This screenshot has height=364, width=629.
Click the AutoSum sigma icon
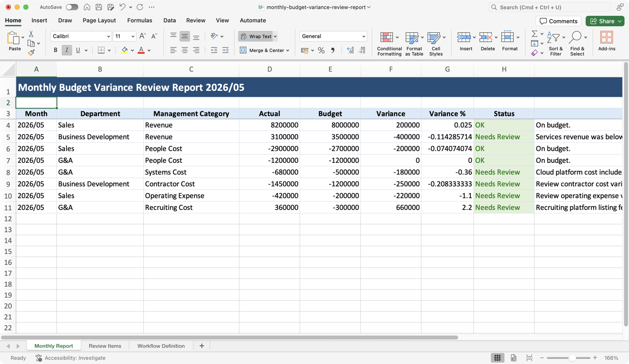[535, 34]
